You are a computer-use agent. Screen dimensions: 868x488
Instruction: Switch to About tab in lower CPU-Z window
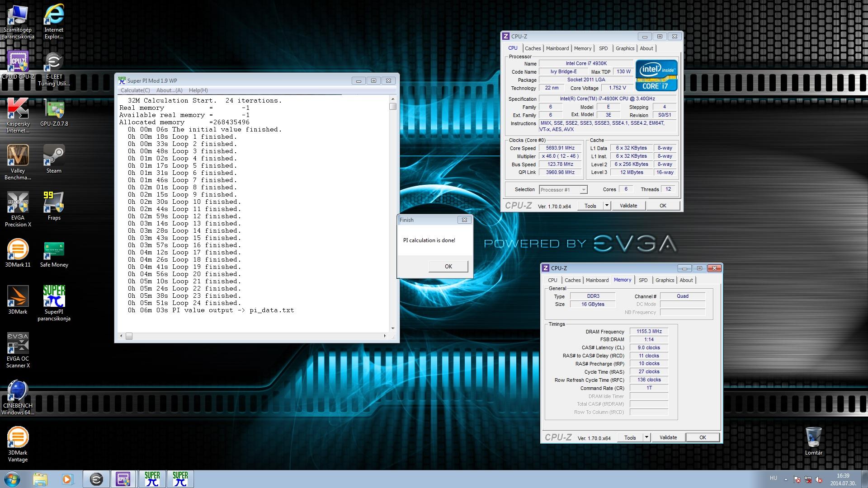click(686, 280)
